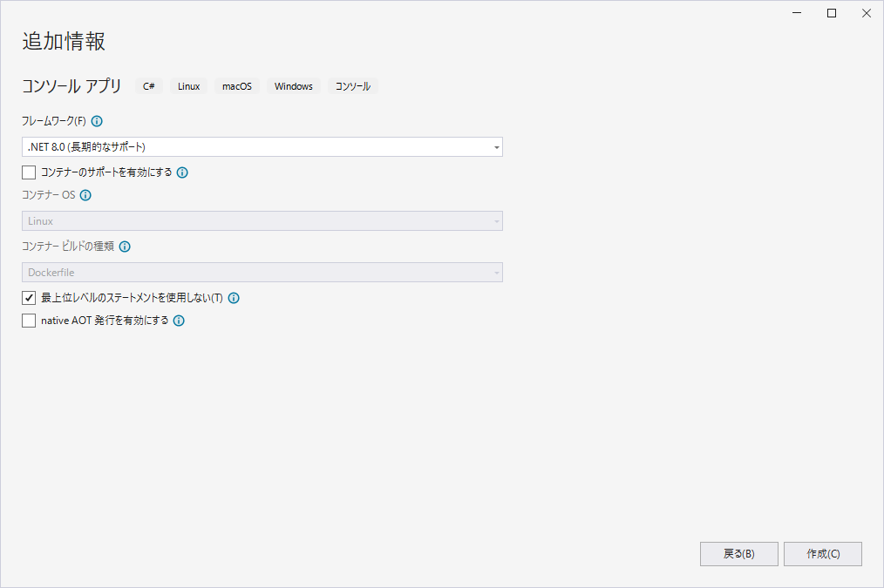This screenshot has width=884, height=588.
Task: Click the C# tag
Action: 149,86
